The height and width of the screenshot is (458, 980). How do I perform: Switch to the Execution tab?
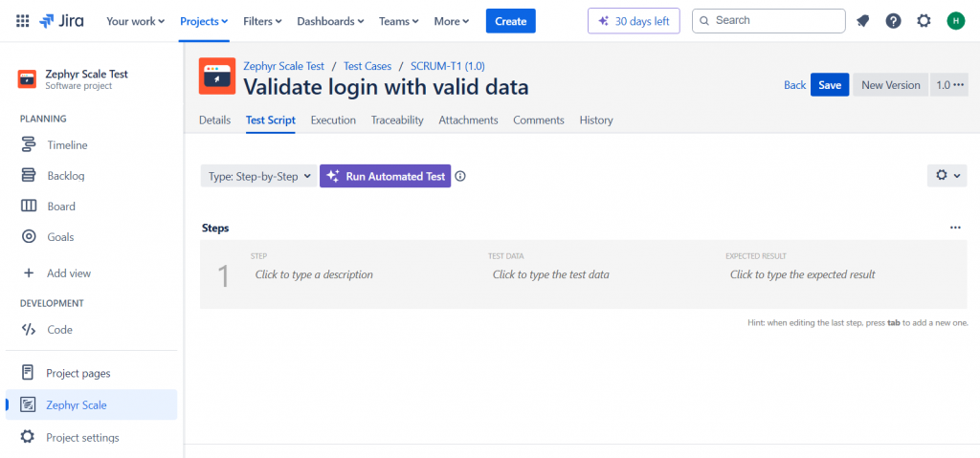[333, 120]
